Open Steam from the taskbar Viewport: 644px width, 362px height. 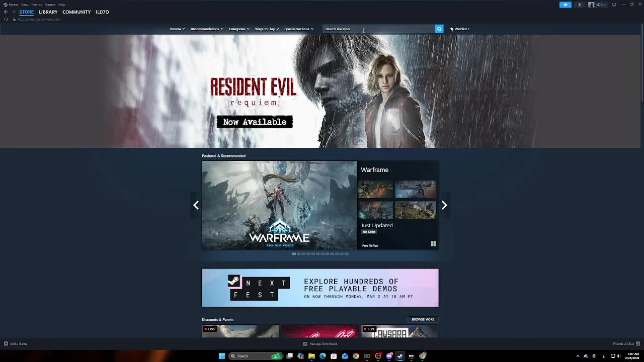tap(400, 356)
